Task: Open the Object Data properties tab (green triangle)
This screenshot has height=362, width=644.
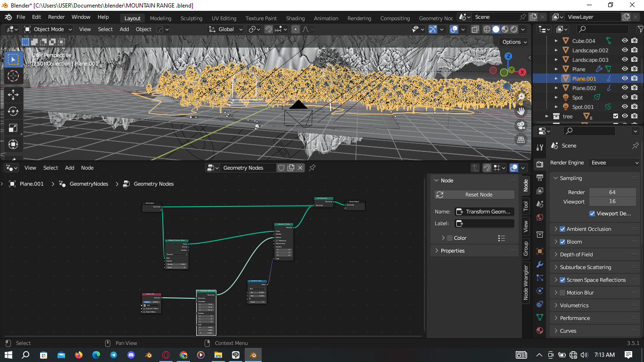Action: (540, 317)
